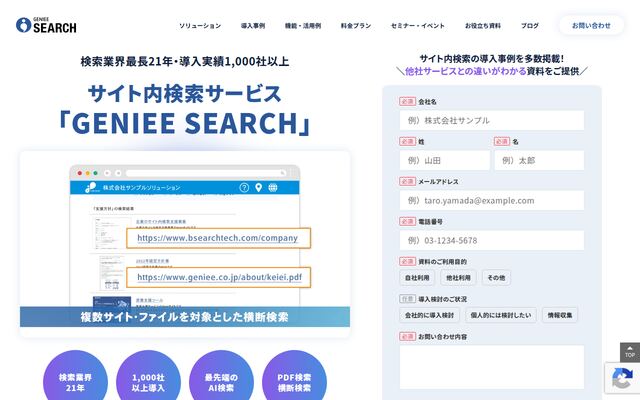Click the globe icon in mockup
Image resolution: width=640 pixels, height=400 pixels.
point(273,188)
